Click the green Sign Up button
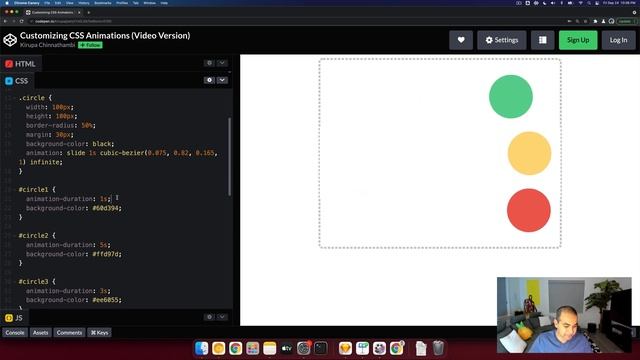The image size is (640, 360). click(x=578, y=40)
